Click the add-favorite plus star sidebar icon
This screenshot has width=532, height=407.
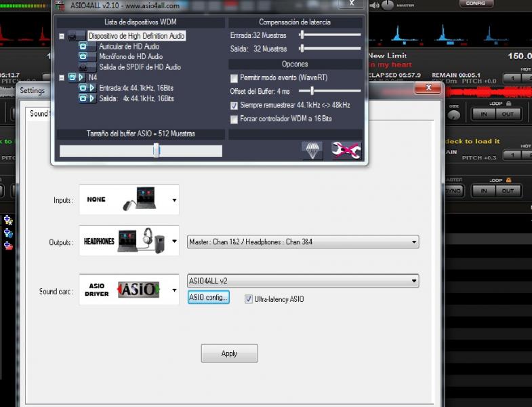click(x=8, y=220)
